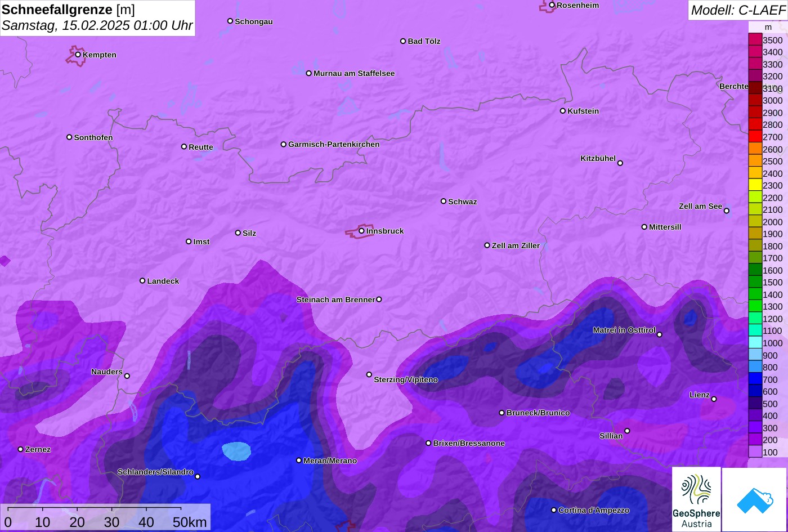Image resolution: width=788 pixels, height=532 pixels.
Task: Click the Bruneck/Brunico location dot
Action: 502,413
